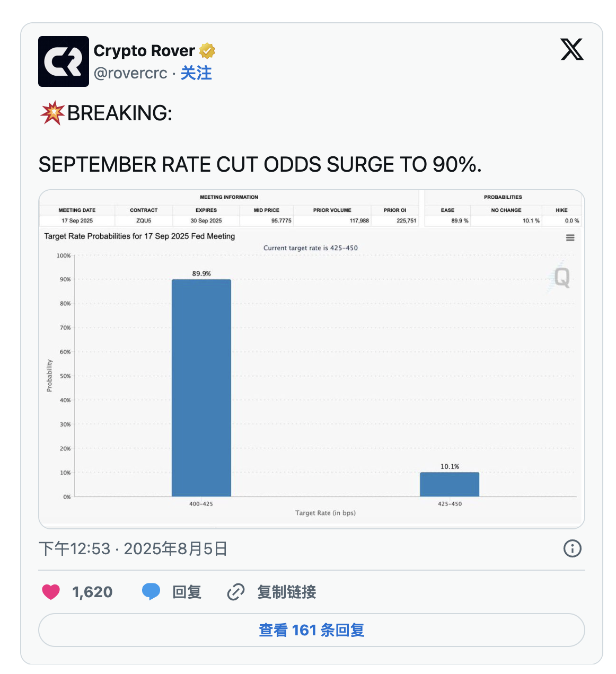
Task: Click the Crypto Rover profile avatar
Action: click(64, 61)
